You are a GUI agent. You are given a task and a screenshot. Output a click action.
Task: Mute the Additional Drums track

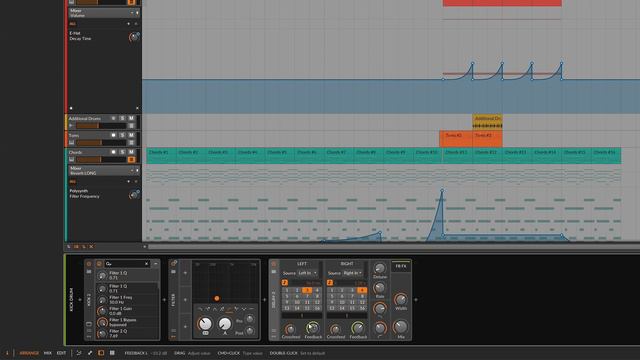coord(131,118)
